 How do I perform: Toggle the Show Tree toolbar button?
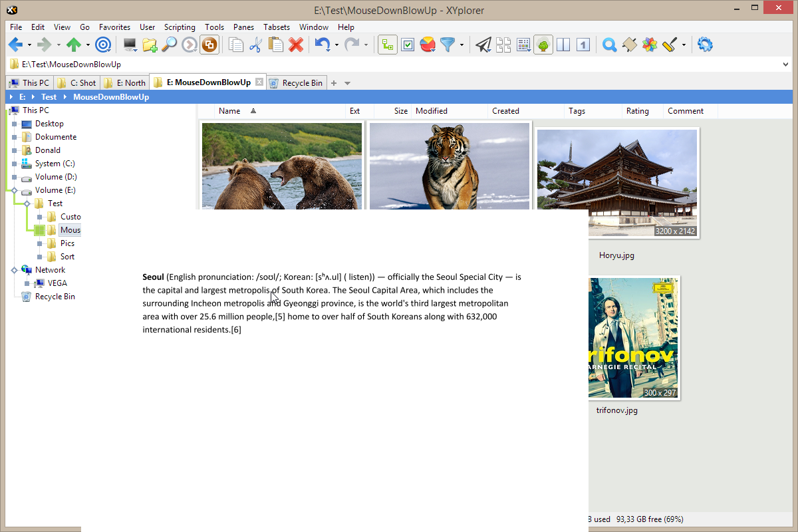(543, 45)
